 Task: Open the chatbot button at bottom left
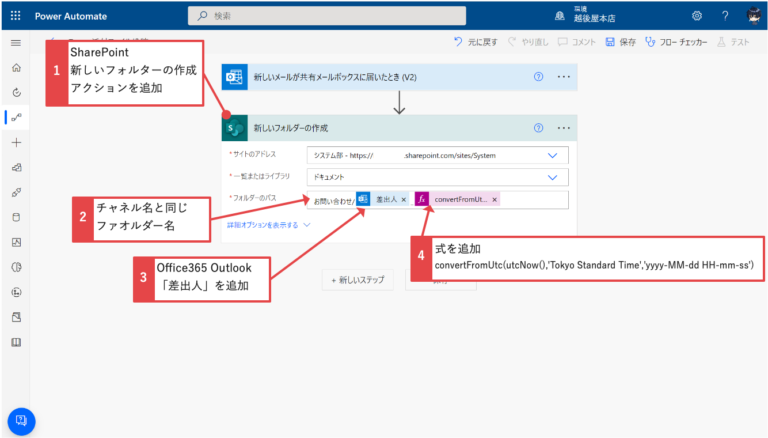pyautogui.click(x=21, y=419)
